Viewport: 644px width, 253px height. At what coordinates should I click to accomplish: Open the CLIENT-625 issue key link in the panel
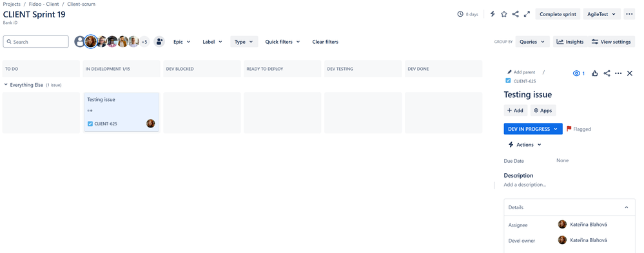[525, 81]
